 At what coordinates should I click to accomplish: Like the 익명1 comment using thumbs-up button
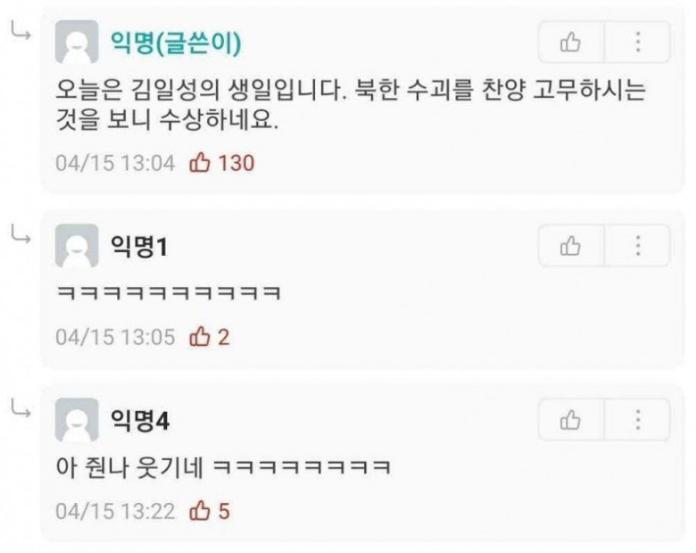571,245
